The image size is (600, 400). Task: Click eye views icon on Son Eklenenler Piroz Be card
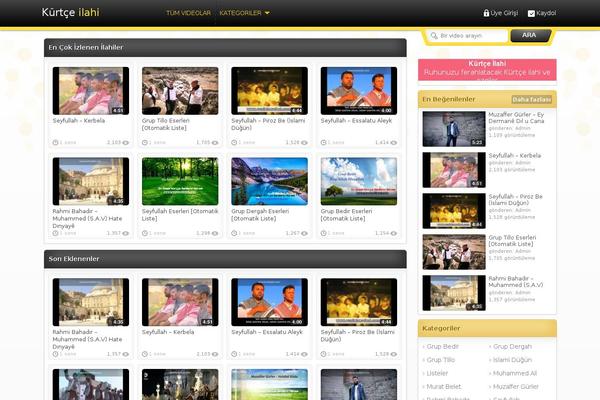point(394,354)
